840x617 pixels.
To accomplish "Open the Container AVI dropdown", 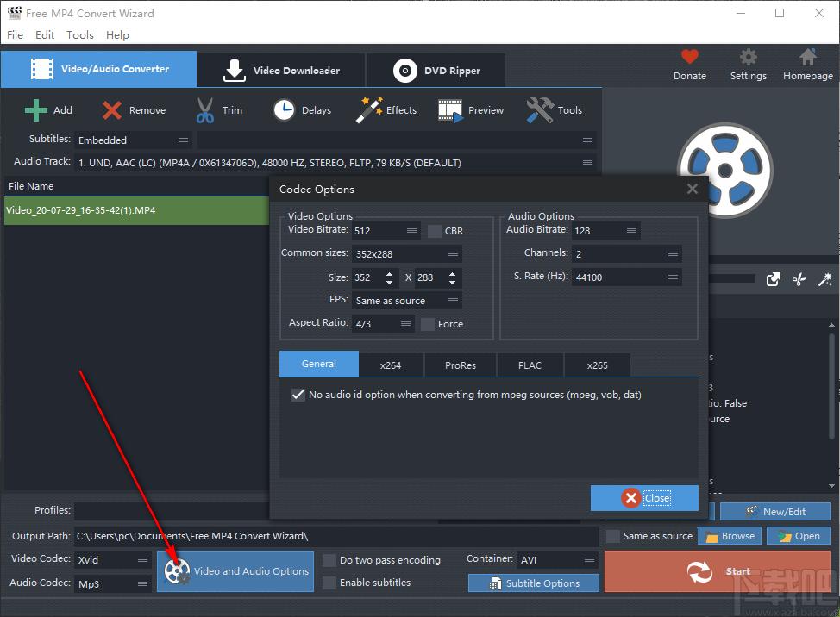I will pyautogui.click(x=557, y=560).
